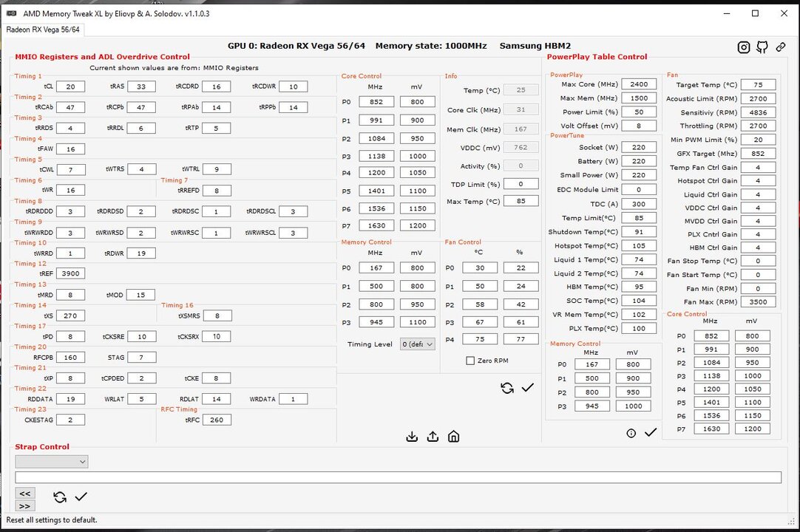Viewport: 800px width, 532px height.
Task: Click the tRDWR value field
Action: click(x=141, y=253)
